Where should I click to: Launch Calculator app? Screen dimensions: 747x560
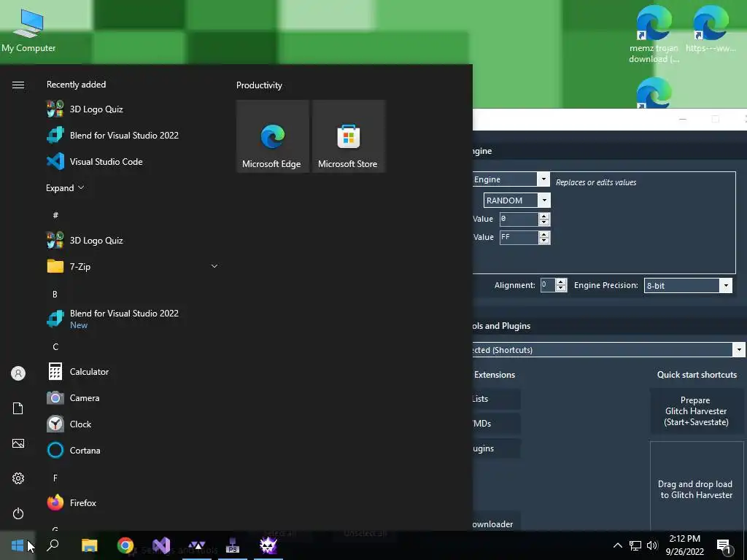[133, 371]
